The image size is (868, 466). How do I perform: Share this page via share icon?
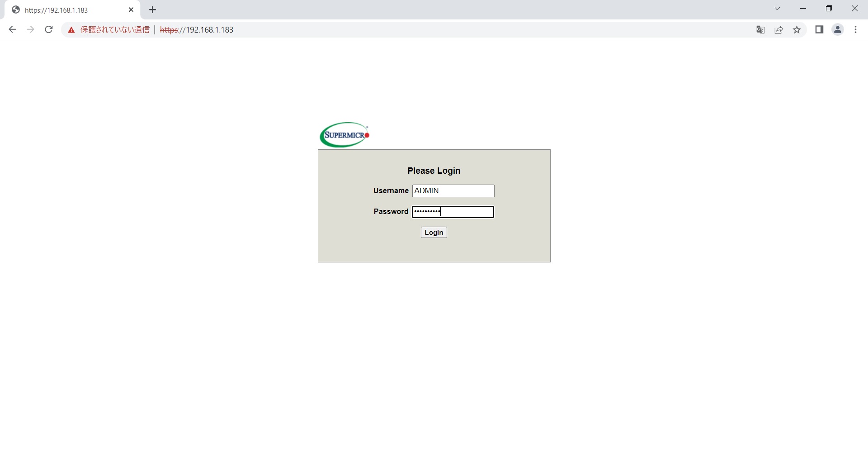tap(778, 30)
